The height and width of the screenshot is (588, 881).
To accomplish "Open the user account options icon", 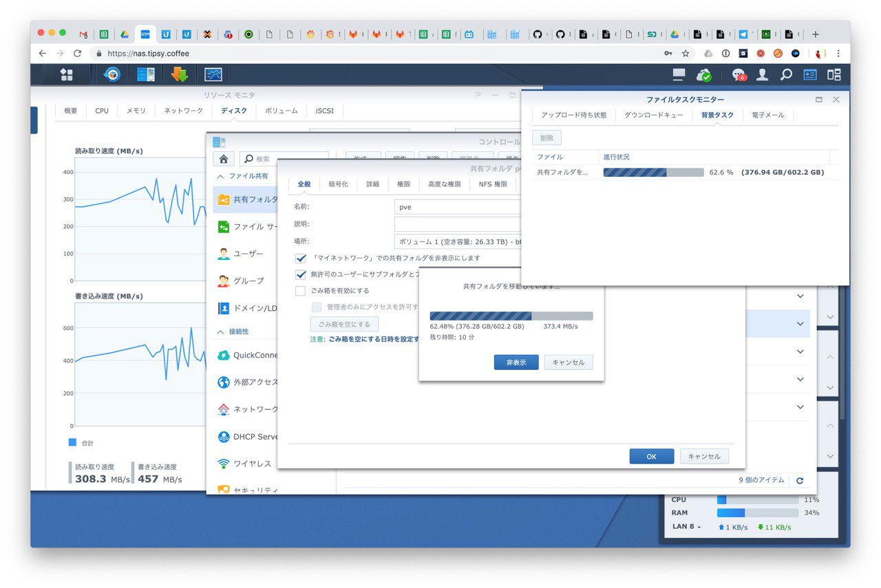I will click(762, 74).
